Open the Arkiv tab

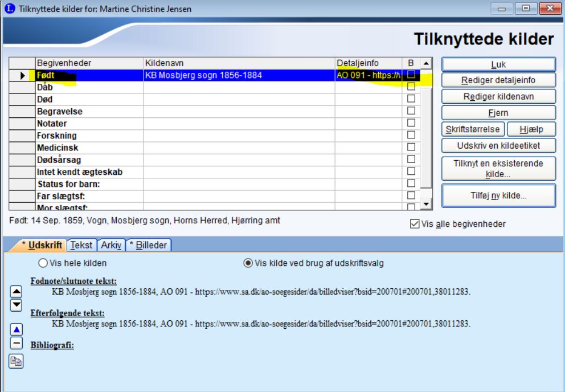coord(111,245)
